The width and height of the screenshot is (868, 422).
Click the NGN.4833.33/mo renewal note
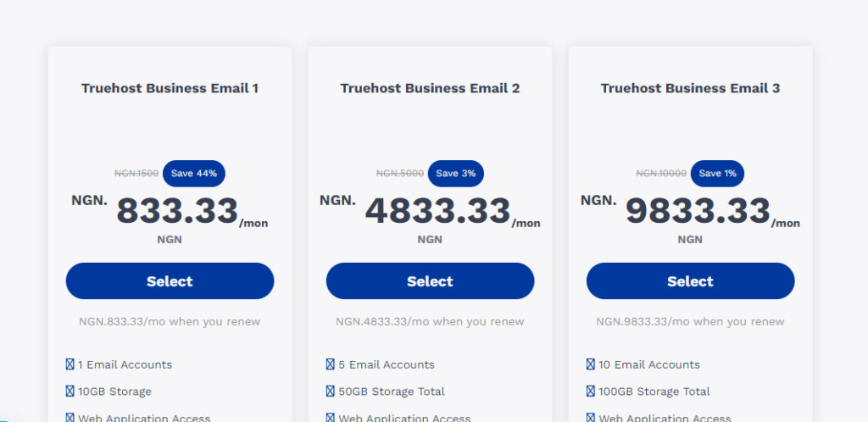pyautogui.click(x=430, y=322)
